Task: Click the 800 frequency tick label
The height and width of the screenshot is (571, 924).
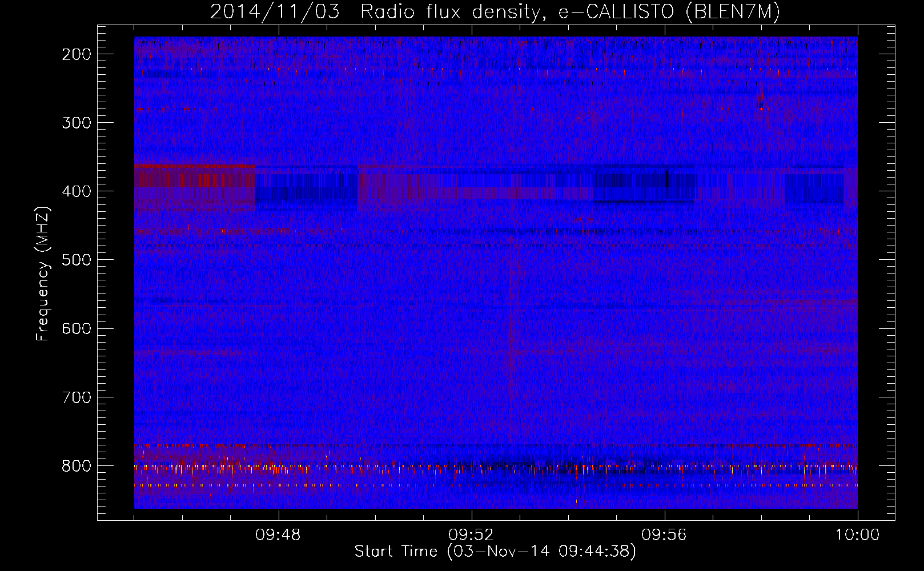Action: pyautogui.click(x=77, y=466)
